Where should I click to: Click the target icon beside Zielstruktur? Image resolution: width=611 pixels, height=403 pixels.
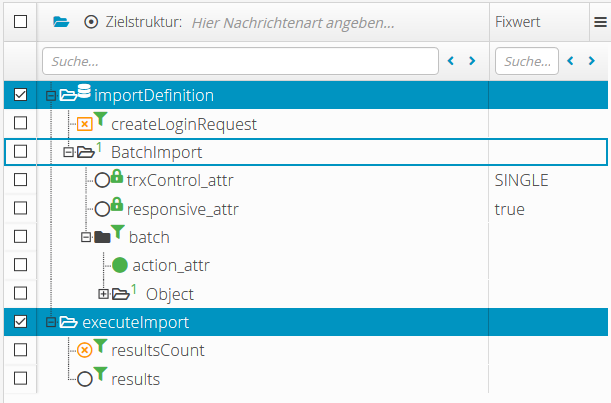pos(91,21)
